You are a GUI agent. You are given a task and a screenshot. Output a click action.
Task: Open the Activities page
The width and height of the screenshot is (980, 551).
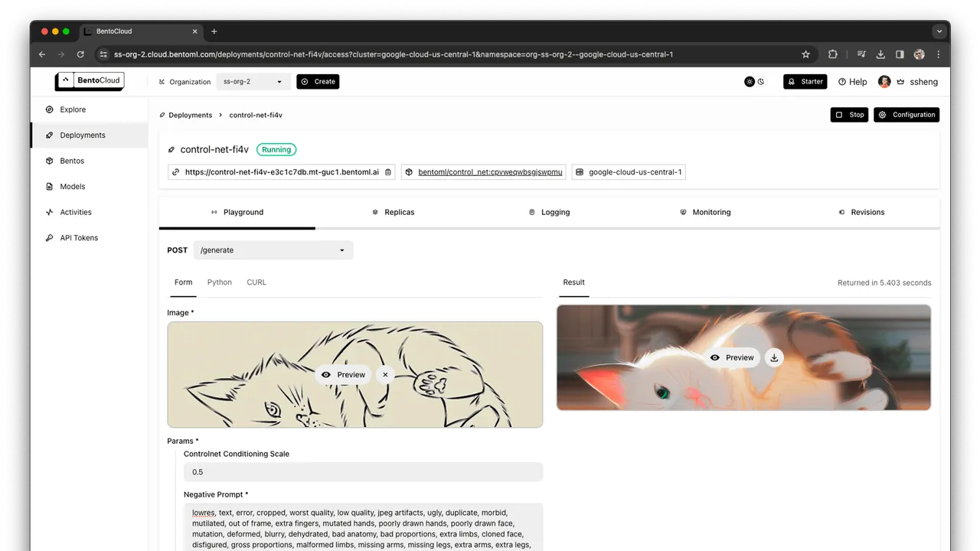[x=76, y=212]
